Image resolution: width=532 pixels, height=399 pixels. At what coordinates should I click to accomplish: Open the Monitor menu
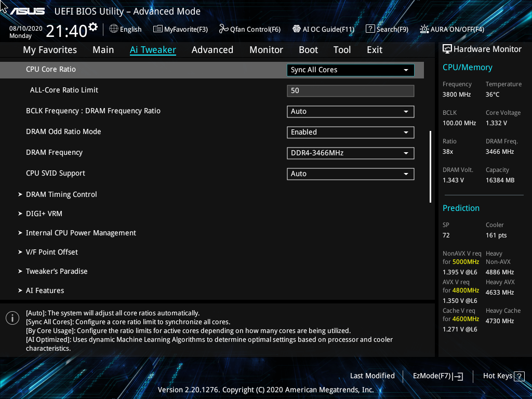(x=266, y=49)
